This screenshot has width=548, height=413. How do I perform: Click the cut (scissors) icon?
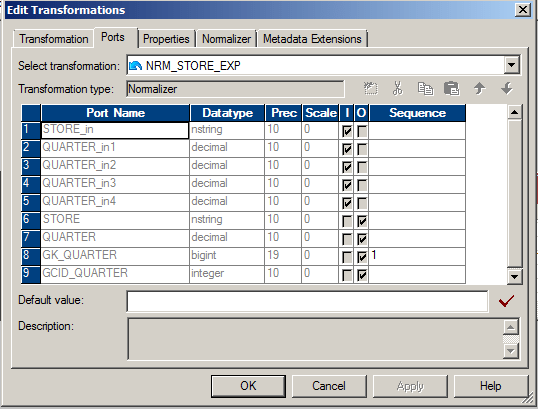pos(397,89)
